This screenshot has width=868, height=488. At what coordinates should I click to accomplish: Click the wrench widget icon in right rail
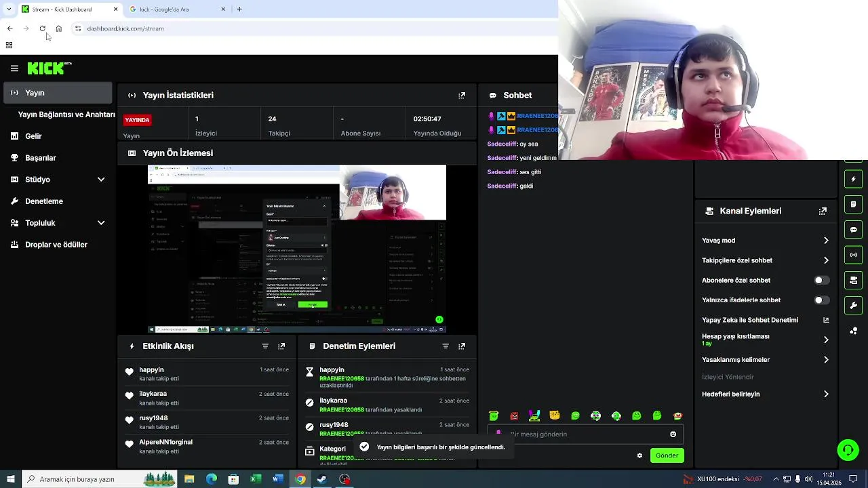854,305
